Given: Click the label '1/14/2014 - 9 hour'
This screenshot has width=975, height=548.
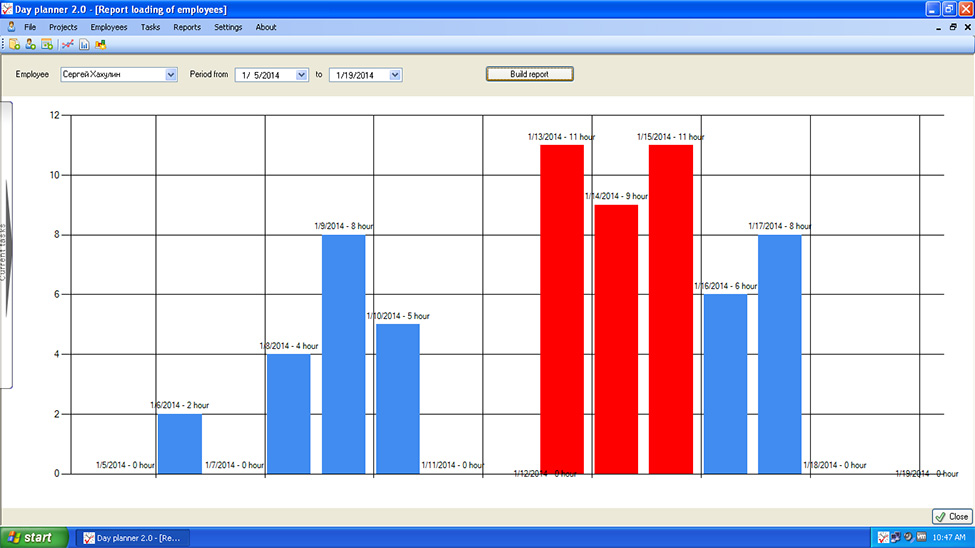Looking at the screenshot, I should pyautogui.click(x=616, y=196).
